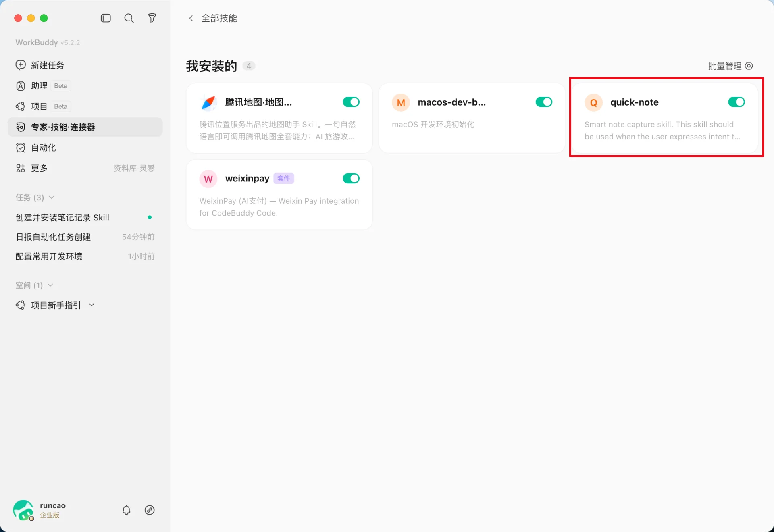Click the orange M skill avatar

click(401, 103)
